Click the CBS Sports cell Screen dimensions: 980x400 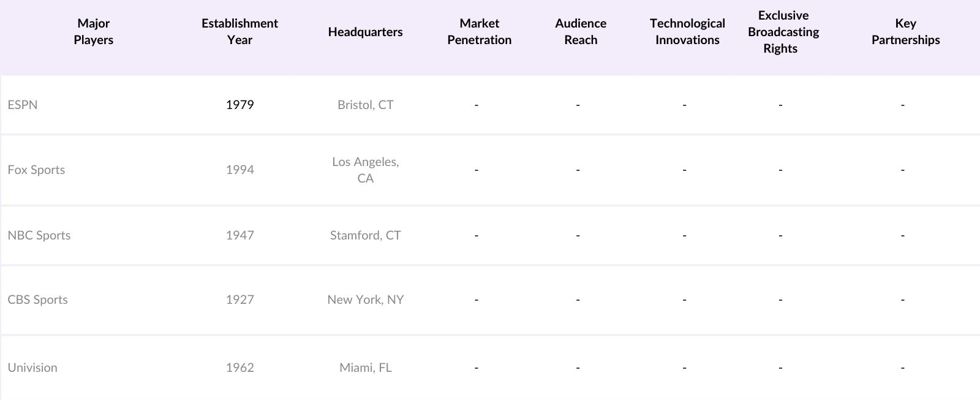pos(38,300)
